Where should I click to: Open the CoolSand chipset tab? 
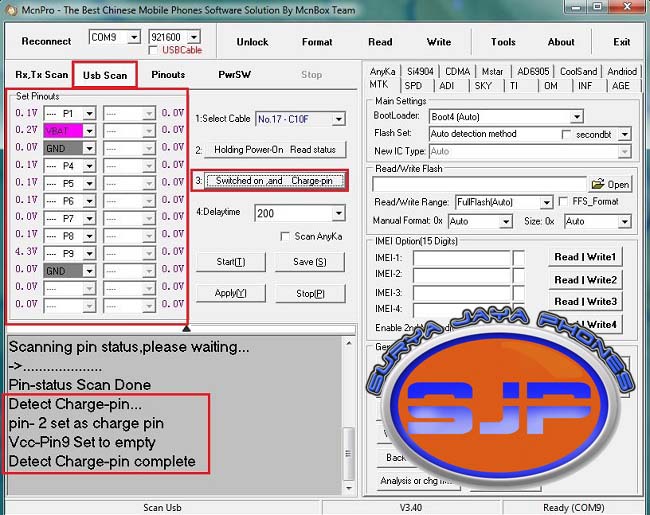(578, 71)
